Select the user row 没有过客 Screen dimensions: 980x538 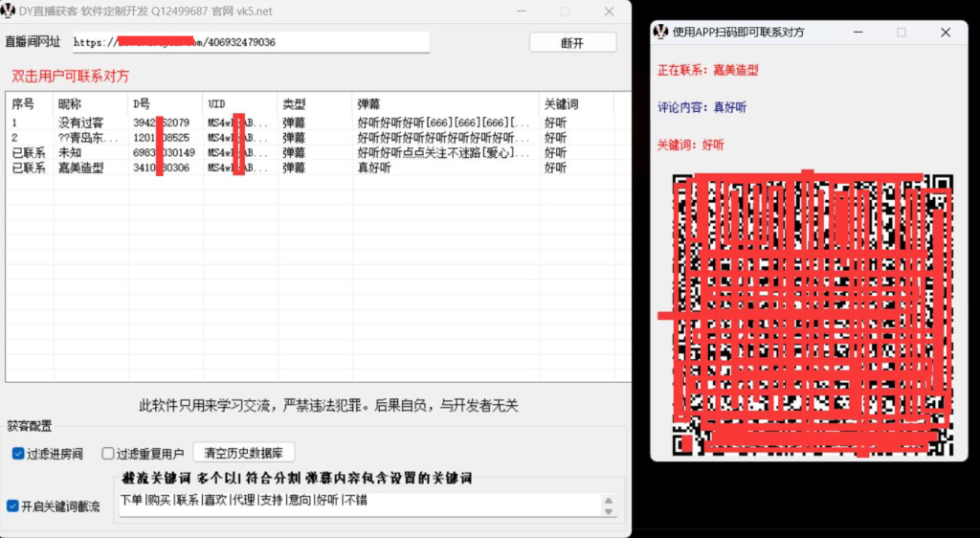click(x=319, y=123)
